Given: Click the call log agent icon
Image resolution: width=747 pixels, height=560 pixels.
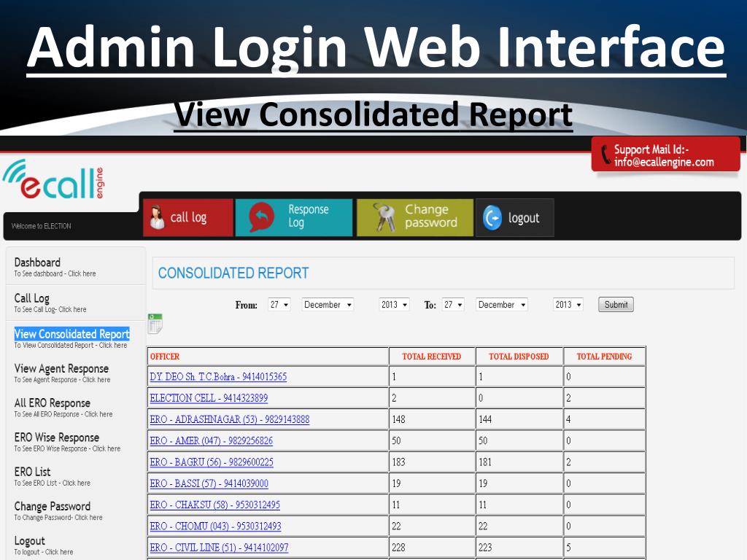Looking at the screenshot, I should [x=157, y=217].
